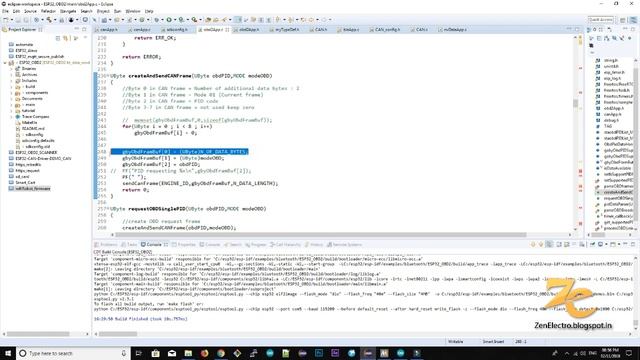Viewport: 640px width, 360px height.
Task: Click the Quick Access search field
Action: tap(601, 20)
